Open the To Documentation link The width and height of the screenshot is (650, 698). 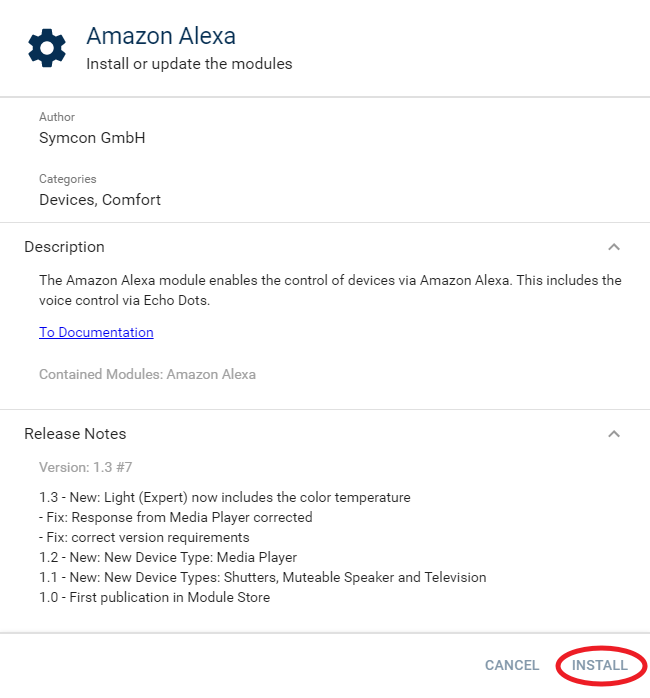96,332
